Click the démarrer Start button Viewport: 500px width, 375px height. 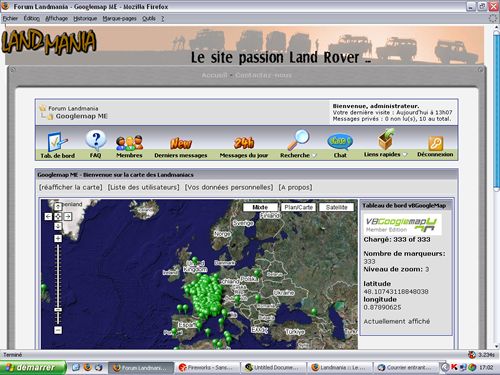(33, 368)
